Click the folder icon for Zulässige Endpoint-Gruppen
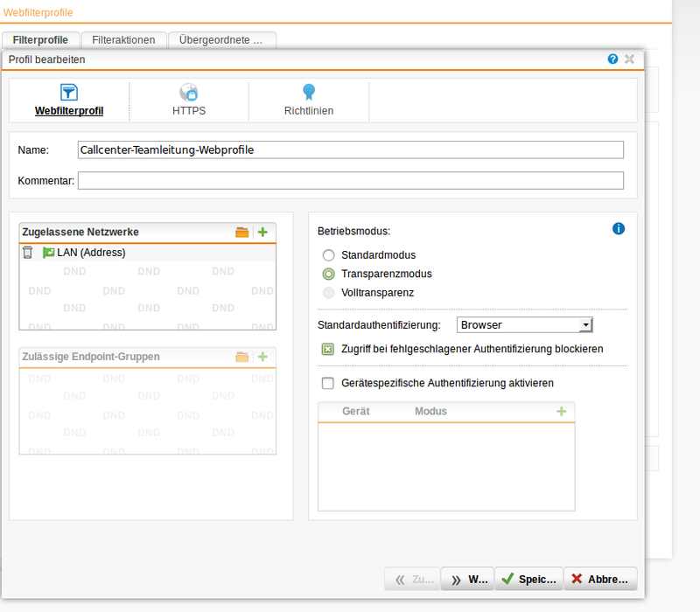Screen dimensions: 700x612 241,356
